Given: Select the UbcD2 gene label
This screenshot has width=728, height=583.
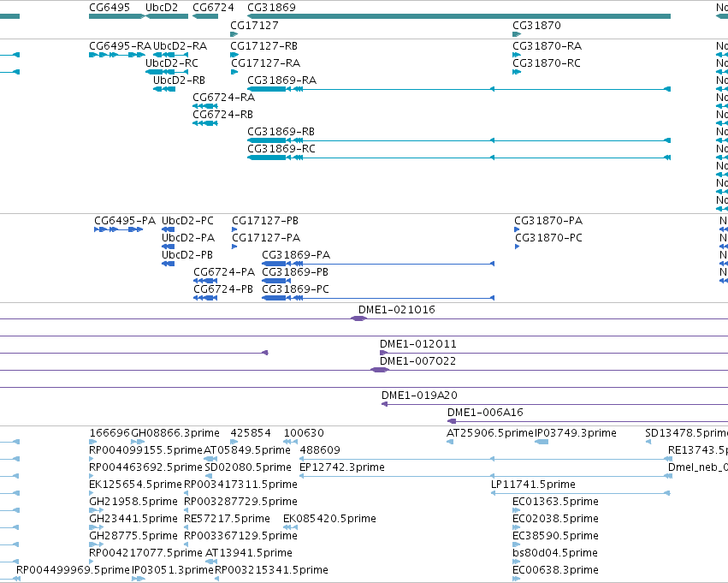Looking at the screenshot, I should pos(162,8).
